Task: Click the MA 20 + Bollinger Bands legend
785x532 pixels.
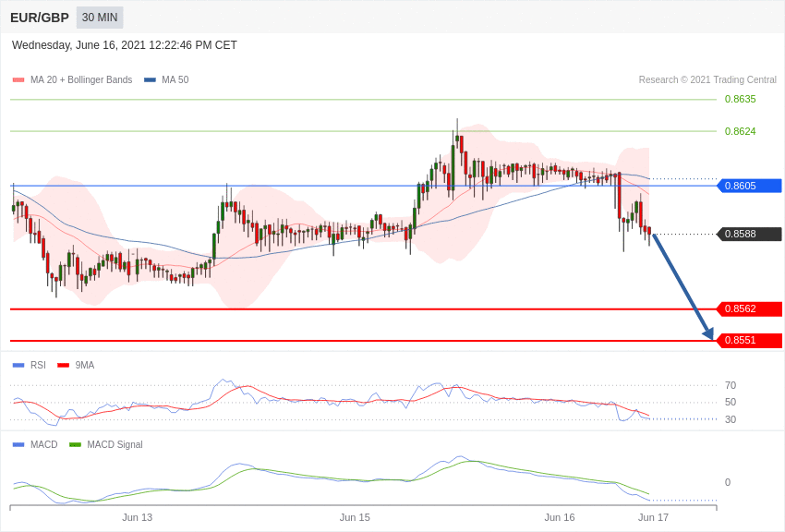Action: (81, 79)
